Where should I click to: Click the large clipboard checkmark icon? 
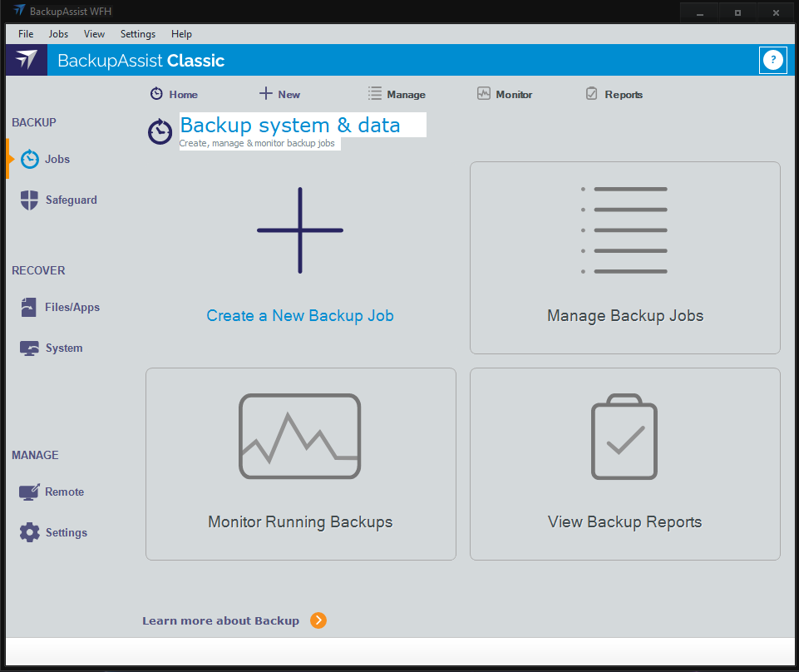(x=624, y=437)
